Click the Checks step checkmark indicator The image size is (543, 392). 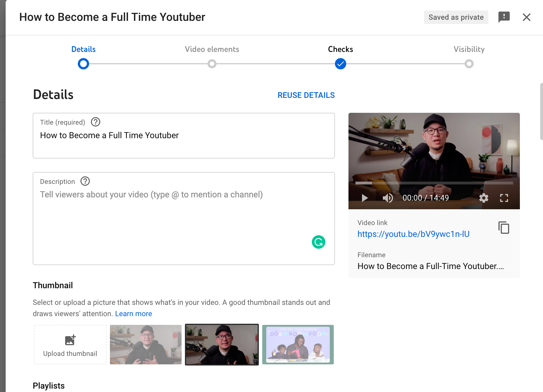[341, 64]
